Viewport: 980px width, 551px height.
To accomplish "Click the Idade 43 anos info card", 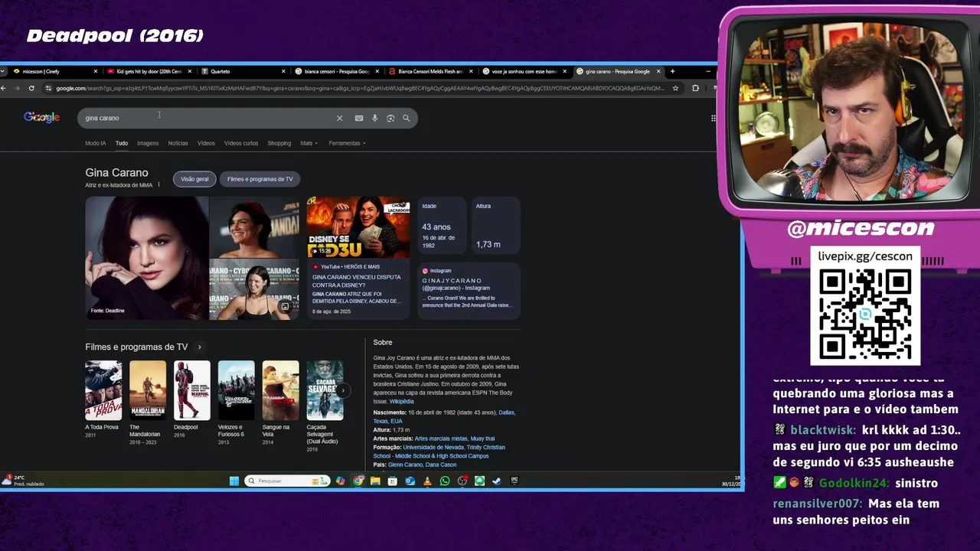I will (442, 227).
